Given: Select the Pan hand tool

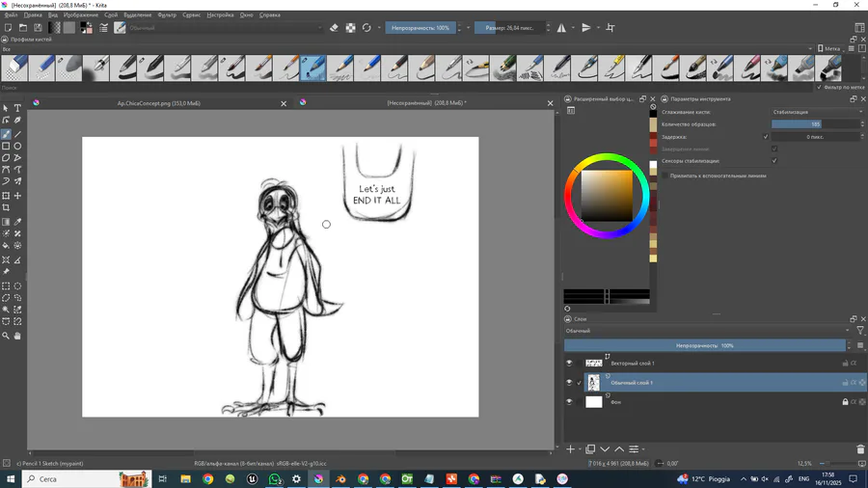Looking at the screenshot, I should click(x=17, y=336).
